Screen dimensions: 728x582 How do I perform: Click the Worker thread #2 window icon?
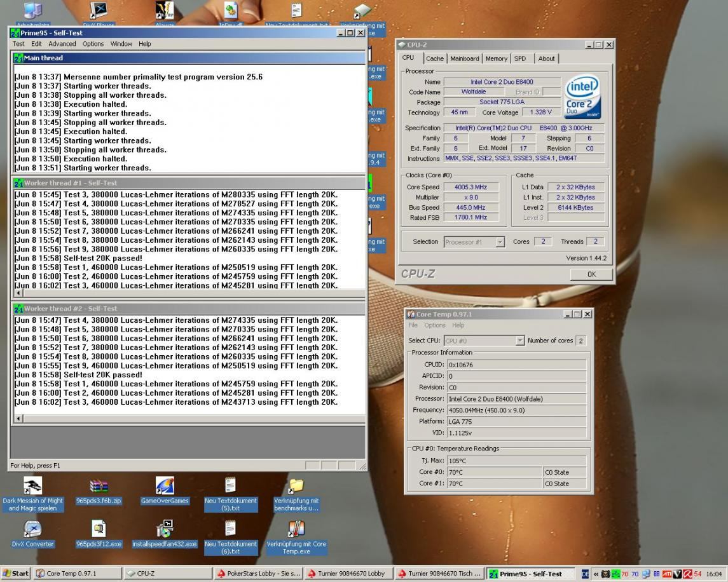[x=18, y=309]
